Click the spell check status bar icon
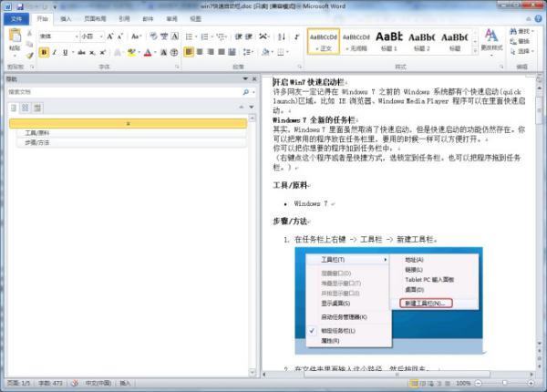The height and width of the screenshot is (392, 547). pyautogui.click(x=75, y=383)
